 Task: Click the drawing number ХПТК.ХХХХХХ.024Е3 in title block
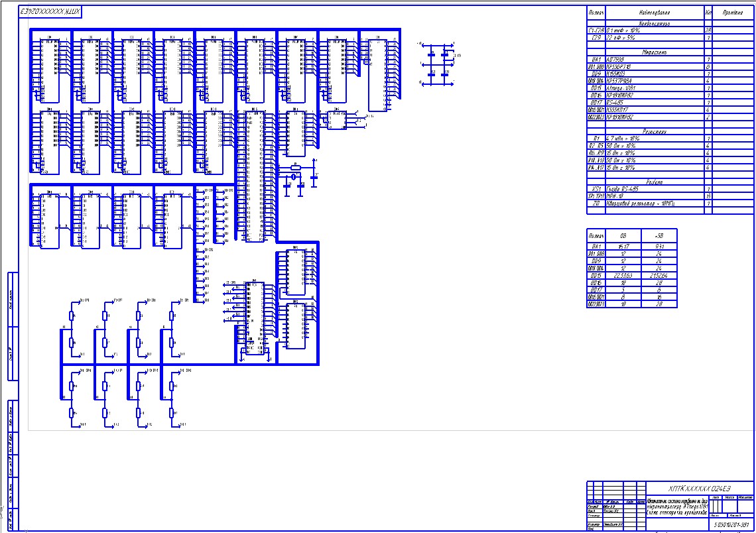pos(700,489)
